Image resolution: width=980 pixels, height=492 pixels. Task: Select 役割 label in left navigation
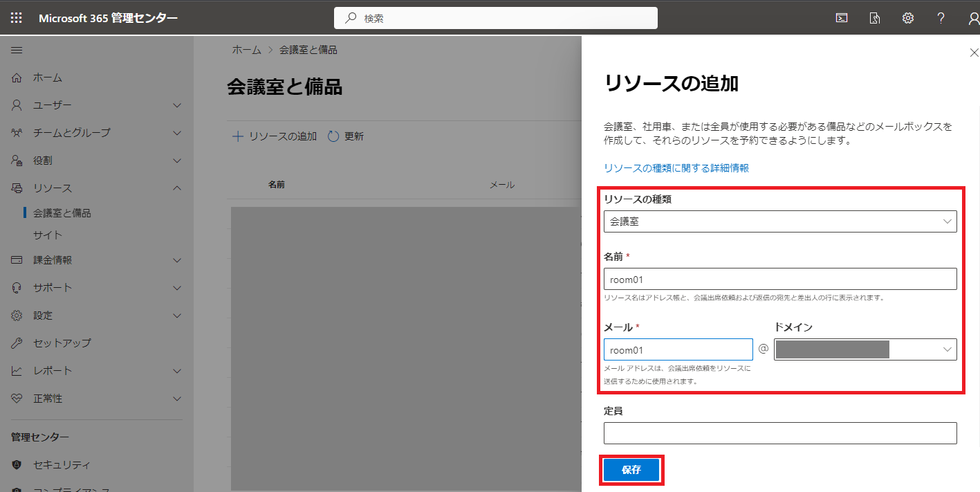43,161
